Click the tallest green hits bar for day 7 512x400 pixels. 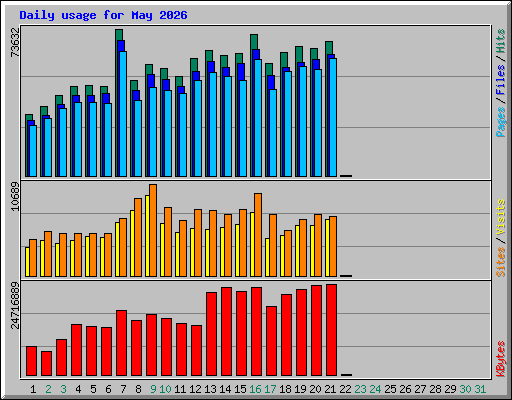(x=119, y=35)
